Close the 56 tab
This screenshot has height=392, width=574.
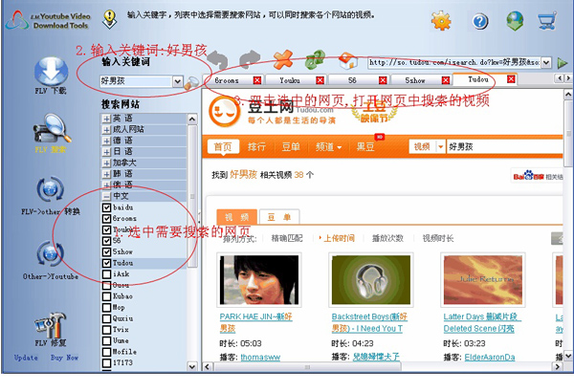(383, 80)
